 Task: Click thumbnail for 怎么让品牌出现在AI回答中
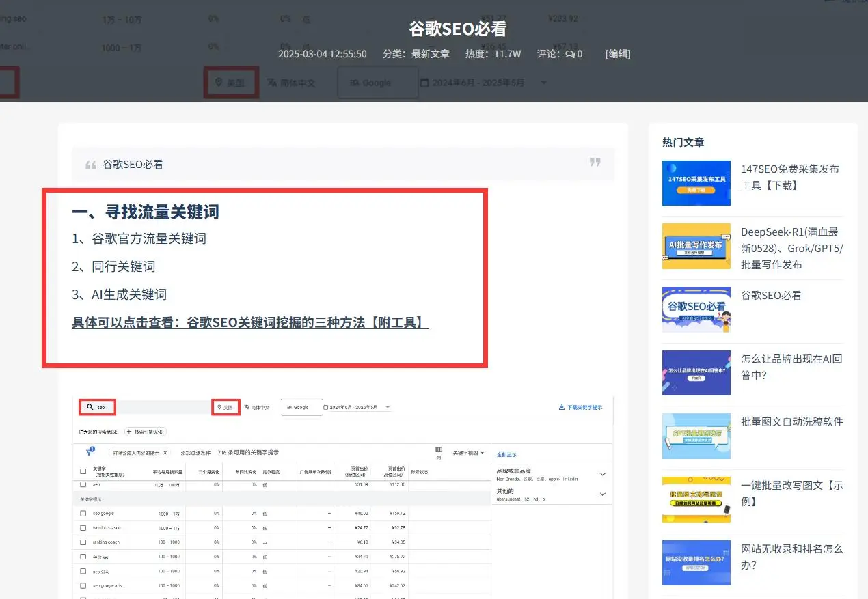tap(696, 372)
